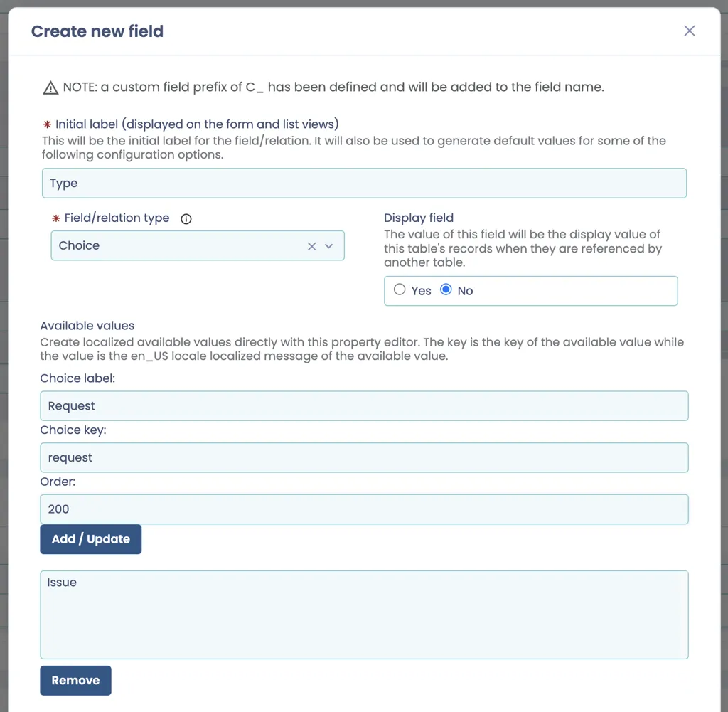
Task: Close the Create new field dialog
Action: click(x=689, y=31)
